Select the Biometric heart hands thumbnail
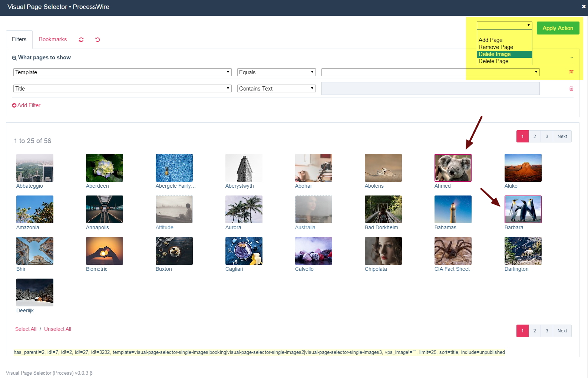Viewport: 588px width, 378px height. point(105,251)
